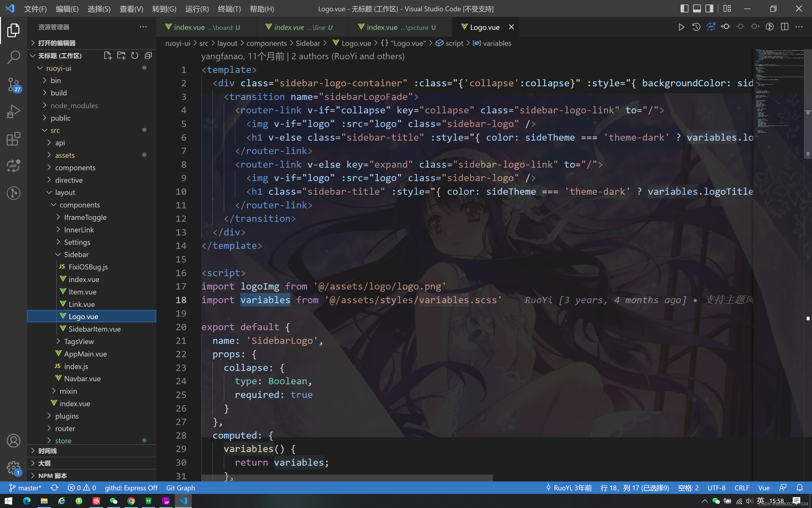Click the synchronize changes icon in status bar

(x=54, y=488)
